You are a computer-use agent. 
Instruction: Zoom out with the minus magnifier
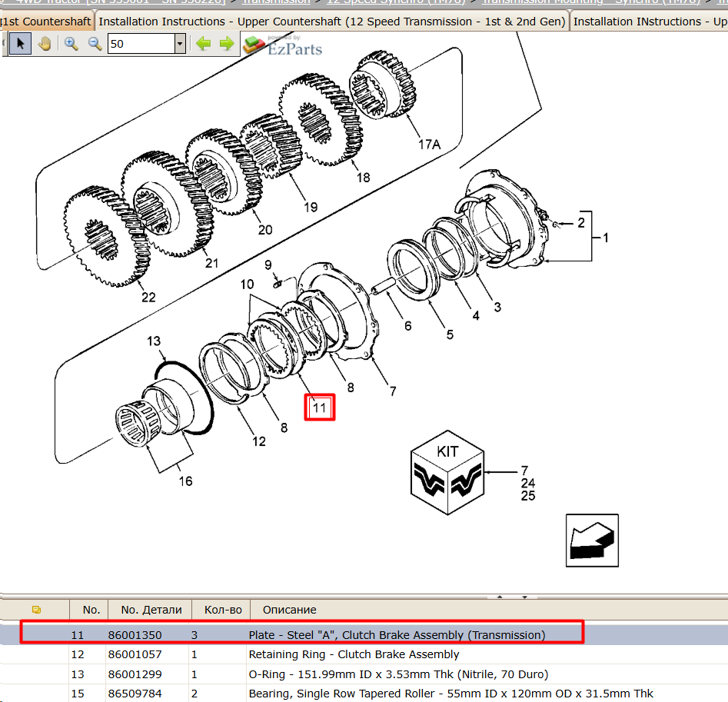(x=95, y=44)
